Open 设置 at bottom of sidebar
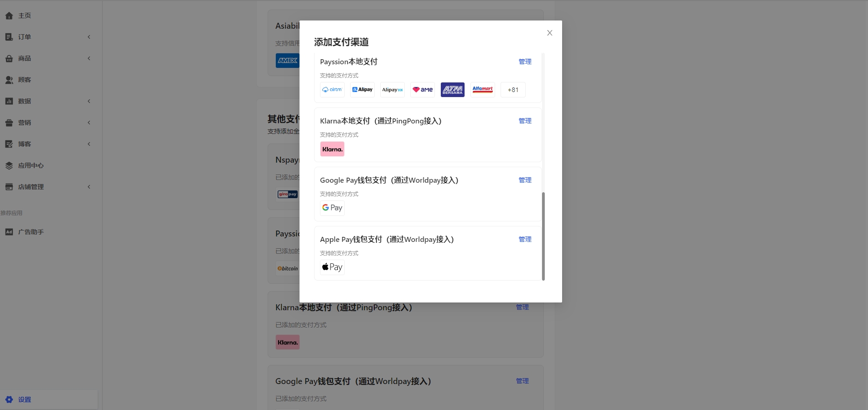Viewport: 868px width, 410px height. (25, 400)
